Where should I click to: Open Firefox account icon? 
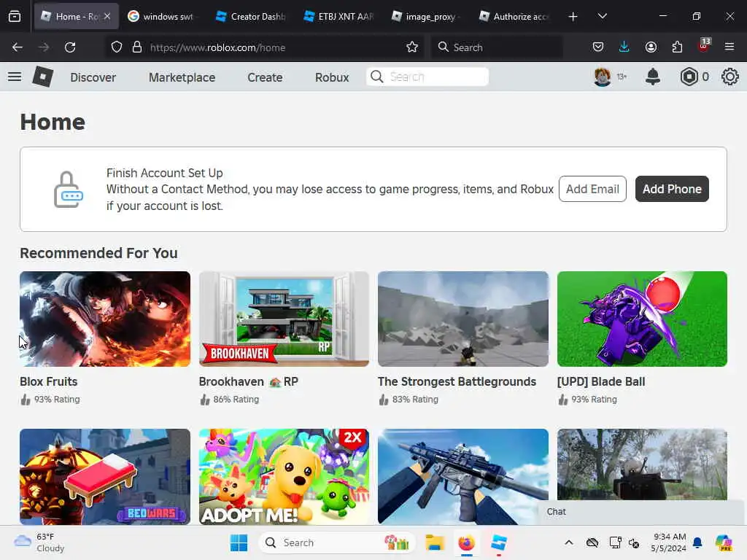[651, 47]
